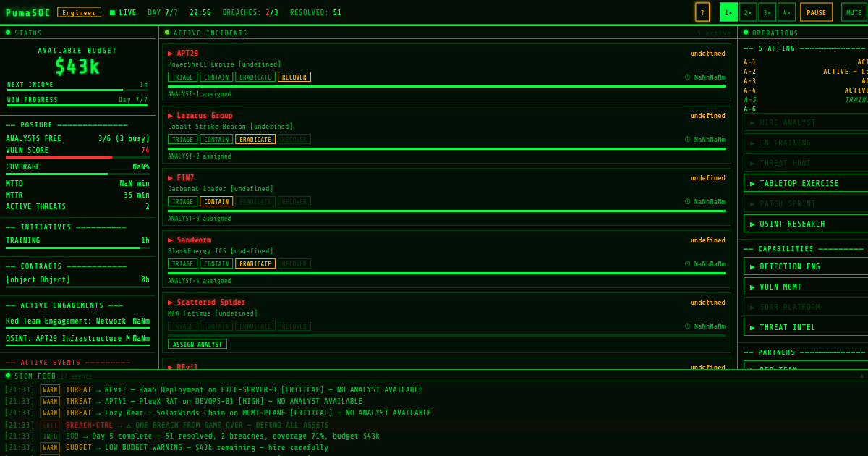Click the Win Progress bar
The image size is (868, 456).
[77, 105]
